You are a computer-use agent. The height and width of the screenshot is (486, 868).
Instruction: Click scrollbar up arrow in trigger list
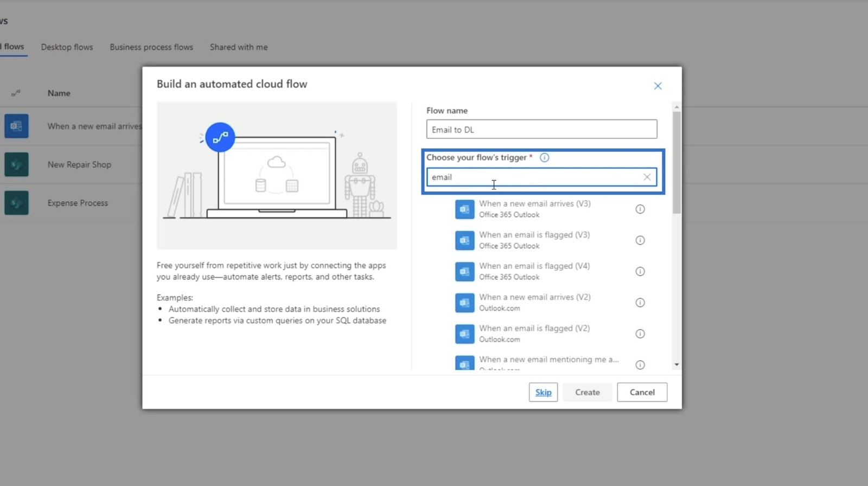click(x=676, y=107)
